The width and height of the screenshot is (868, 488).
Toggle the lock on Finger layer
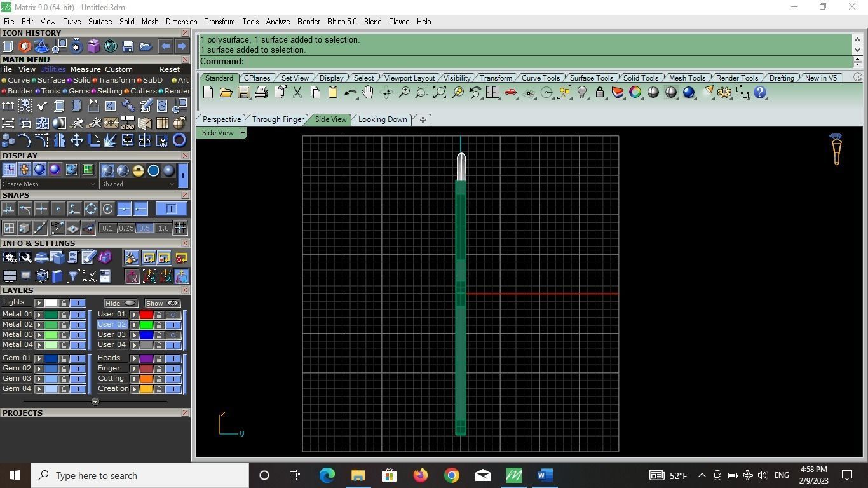159,369
